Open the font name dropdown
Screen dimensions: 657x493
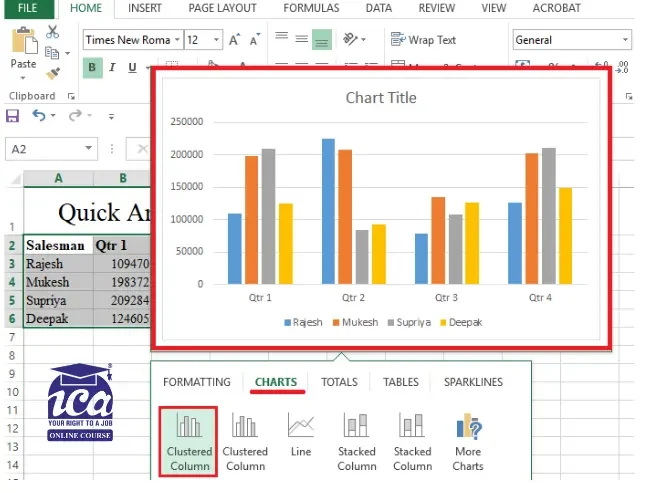(177, 40)
